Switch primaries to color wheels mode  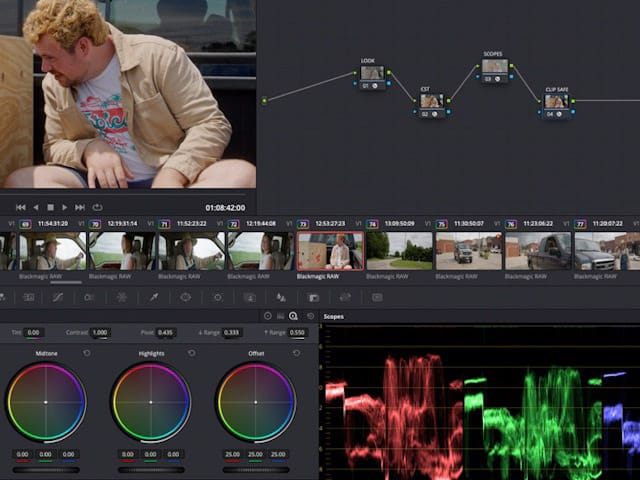pyautogui.click(x=268, y=316)
